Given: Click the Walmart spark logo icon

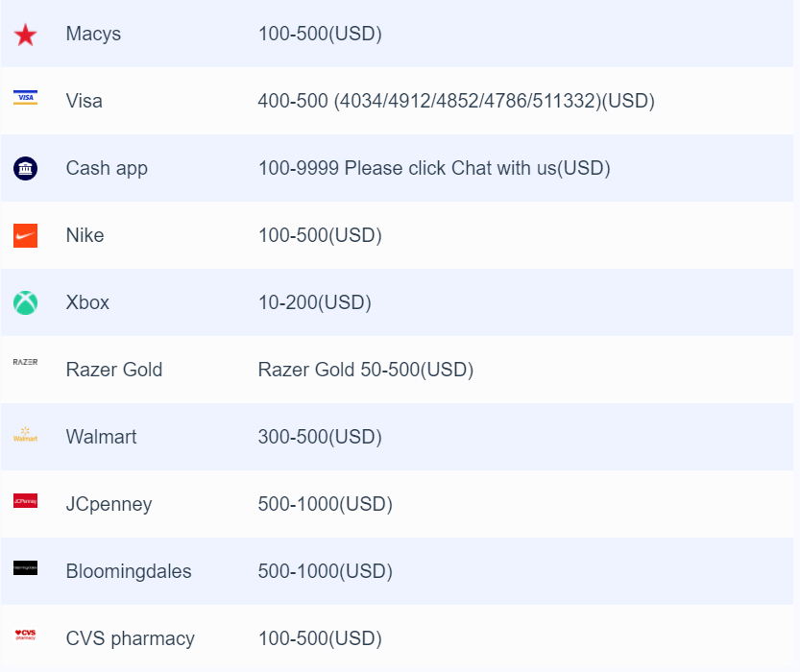Looking at the screenshot, I should pyautogui.click(x=25, y=435).
